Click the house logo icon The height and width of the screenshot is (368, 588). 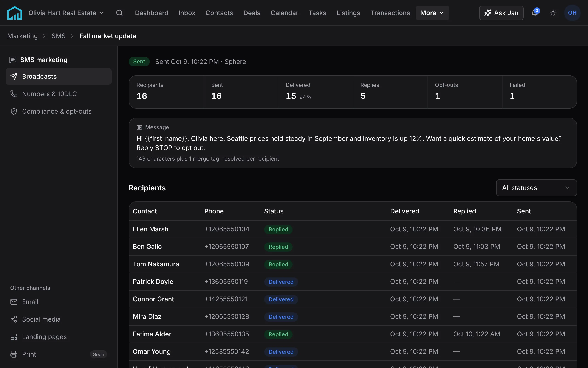[x=14, y=13]
